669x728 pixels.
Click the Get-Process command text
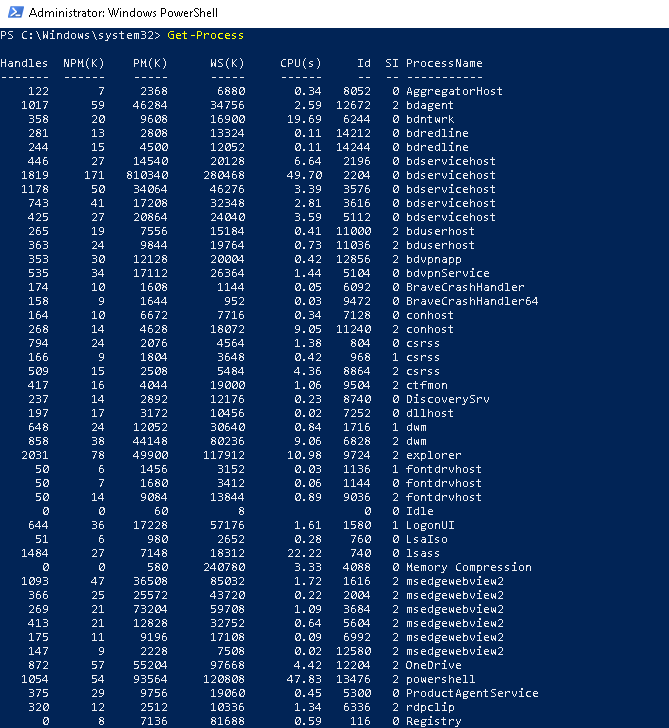(x=205, y=35)
